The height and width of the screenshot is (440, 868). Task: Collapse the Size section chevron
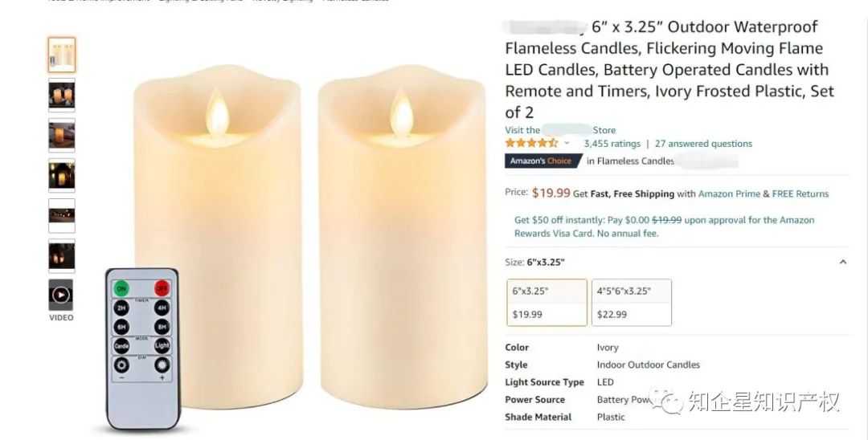point(842,262)
